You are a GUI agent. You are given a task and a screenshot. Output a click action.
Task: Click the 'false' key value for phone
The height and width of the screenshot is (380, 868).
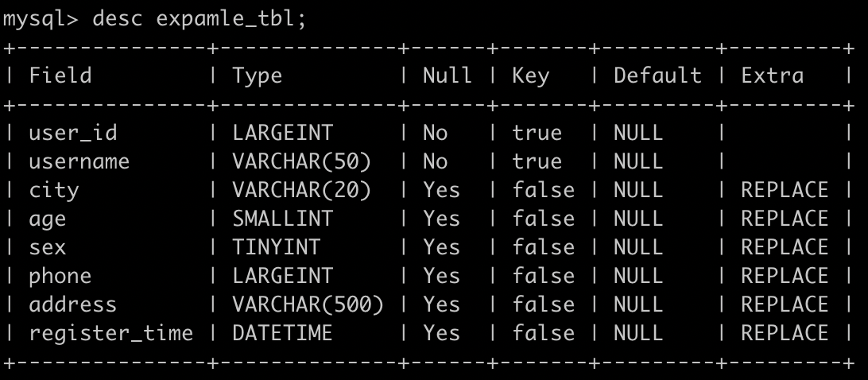point(544,276)
